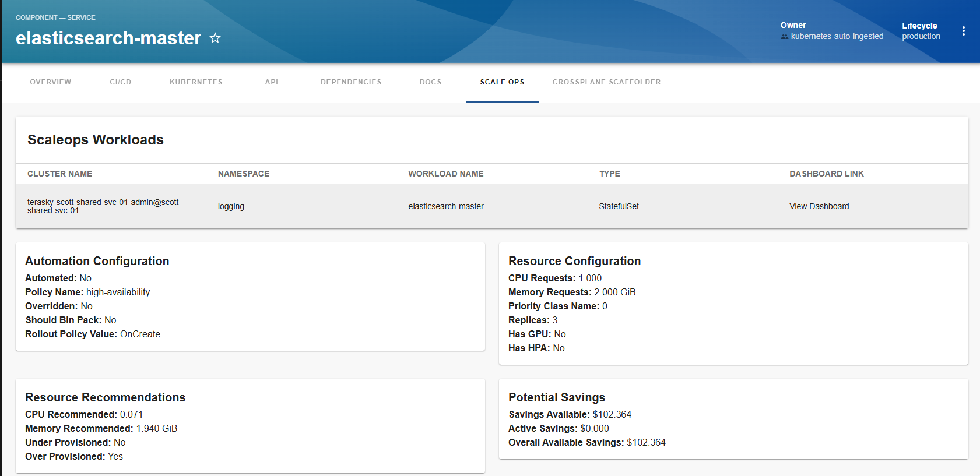Click Priority Class Name 0 line

coord(558,306)
